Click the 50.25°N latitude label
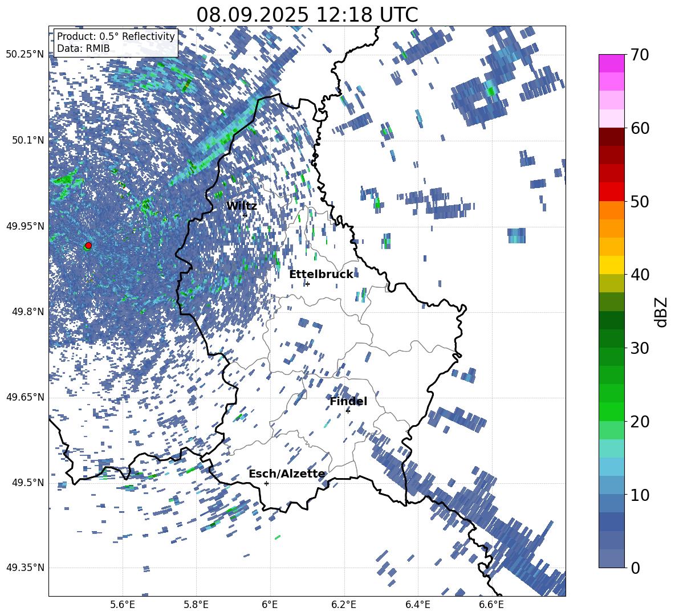675x616 pixels. (x=26, y=55)
